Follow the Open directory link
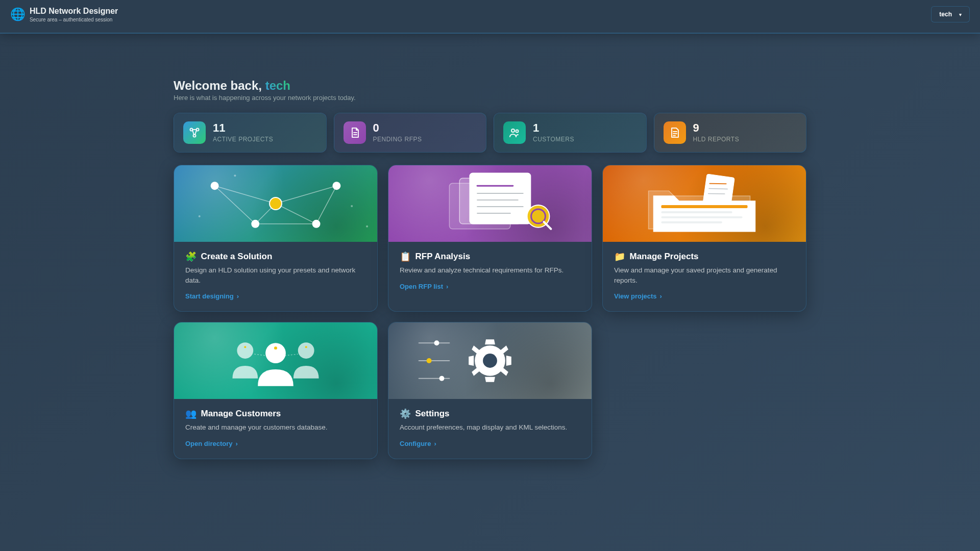The width and height of the screenshot is (980, 551). pos(211,444)
